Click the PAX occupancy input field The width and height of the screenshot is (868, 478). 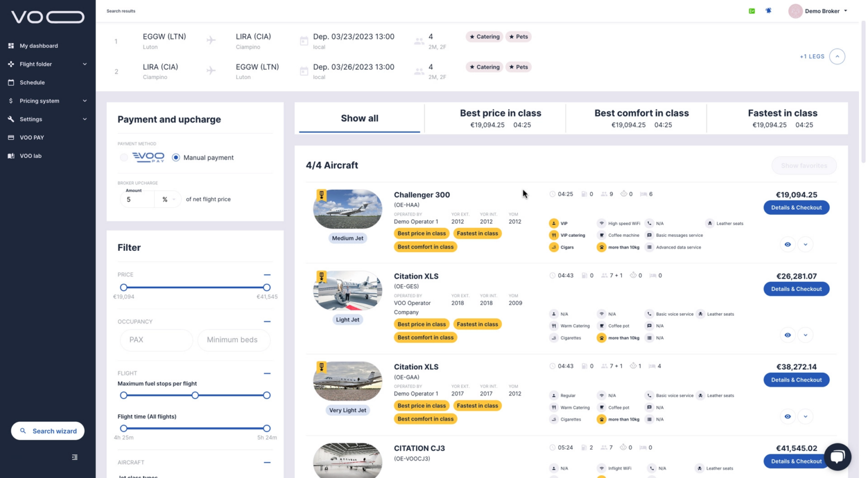tap(156, 340)
